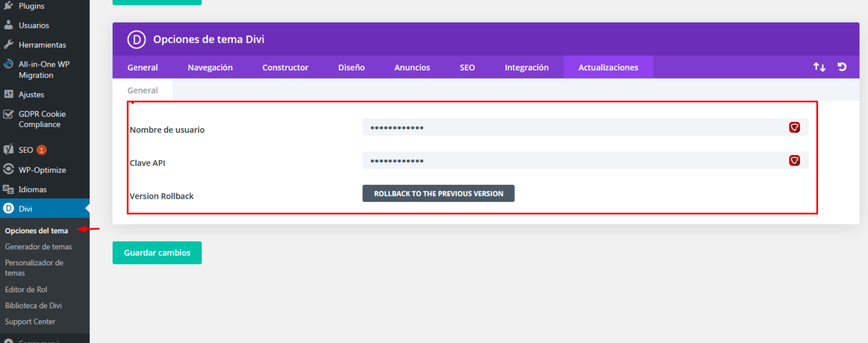The height and width of the screenshot is (343, 868).
Task: Click the reset settings circular arrow icon
Action: 842,67
